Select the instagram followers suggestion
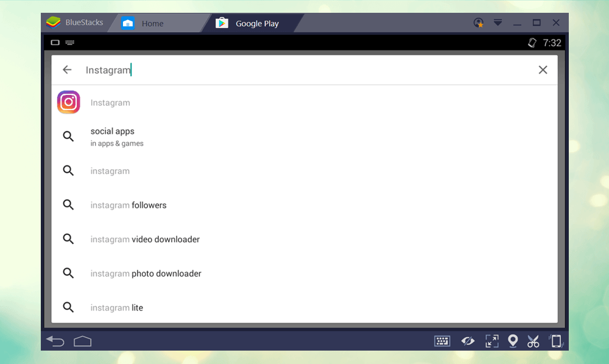The width and height of the screenshot is (609, 364). [128, 205]
